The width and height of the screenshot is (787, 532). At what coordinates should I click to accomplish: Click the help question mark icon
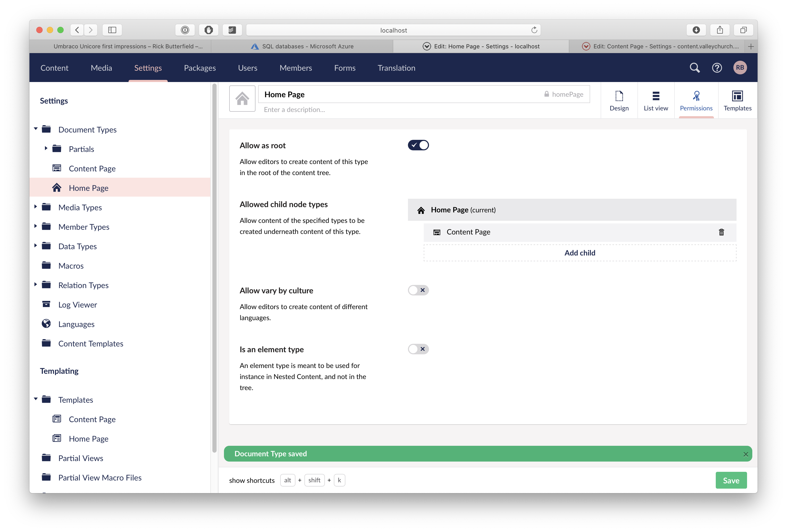click(x=717, y=68)
